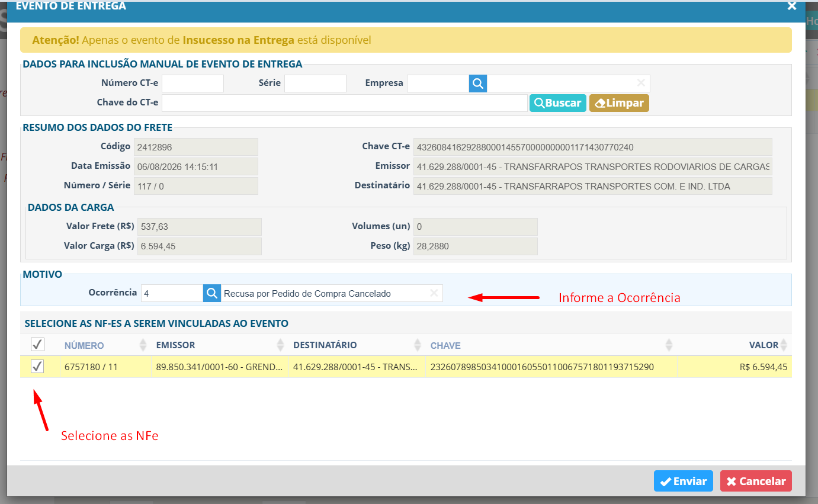818x504 pixels.
Task: Focus the Empresa code input field
Action: click(x=438, y=84)
